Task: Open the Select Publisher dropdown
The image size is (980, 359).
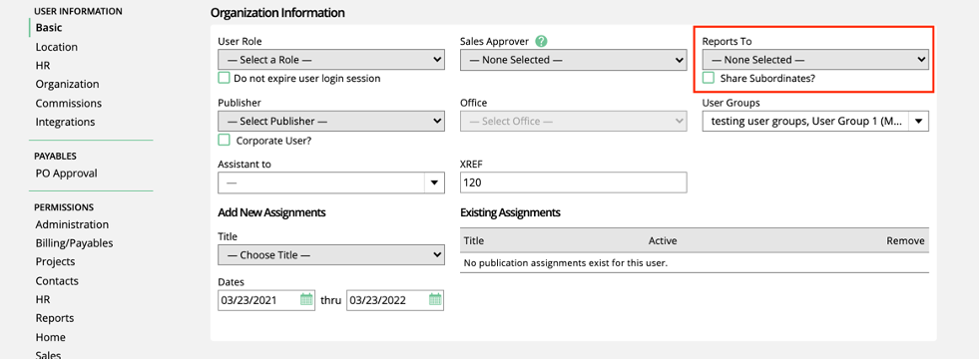Action: tap(331, 121)
